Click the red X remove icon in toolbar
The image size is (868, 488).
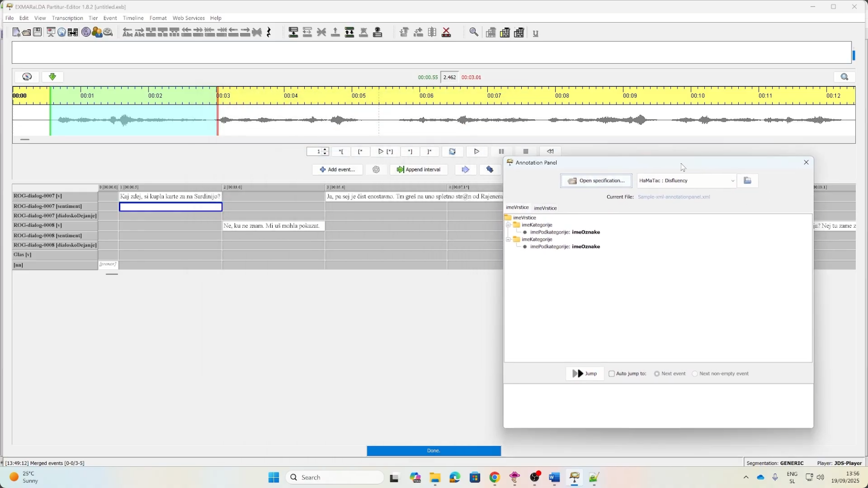coord(446,33)
